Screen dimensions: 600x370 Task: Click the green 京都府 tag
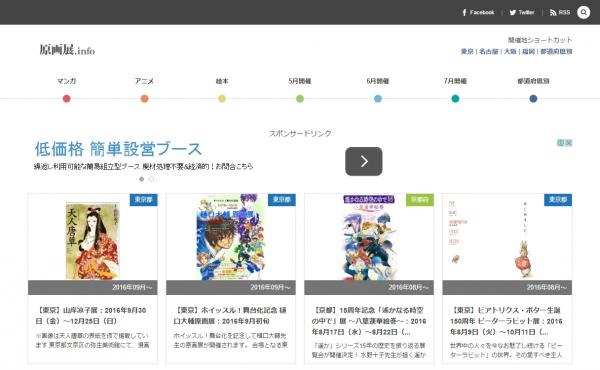pos(420,200)
